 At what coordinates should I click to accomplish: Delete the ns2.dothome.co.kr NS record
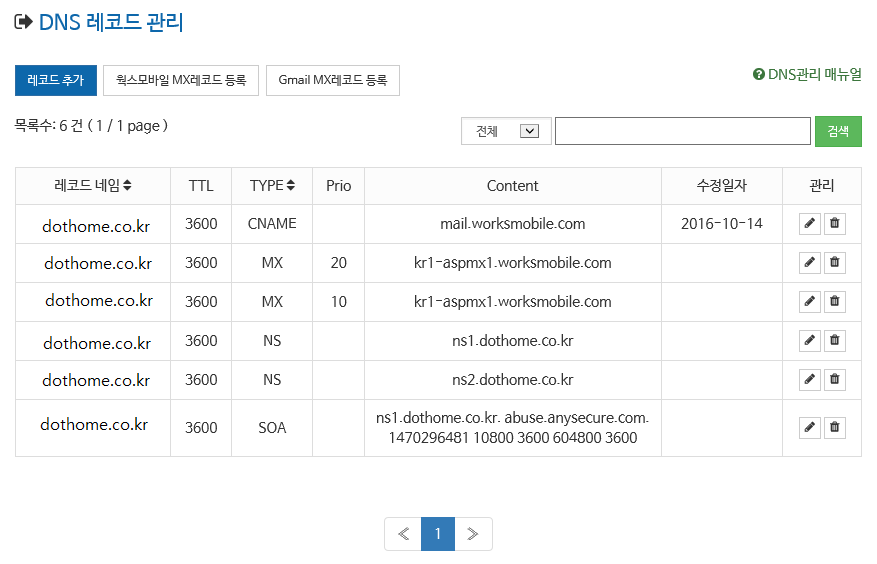coord(834,380)
